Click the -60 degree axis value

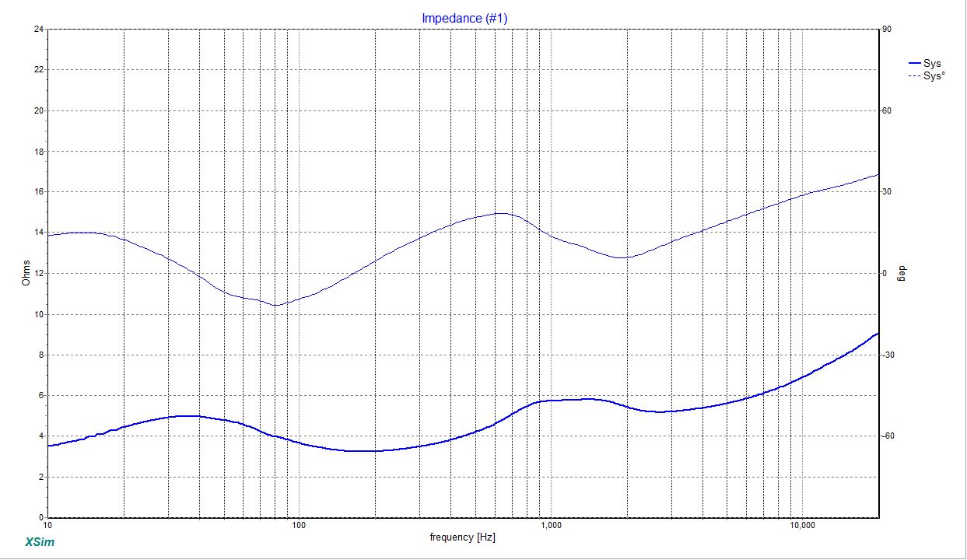coord(889,436)
